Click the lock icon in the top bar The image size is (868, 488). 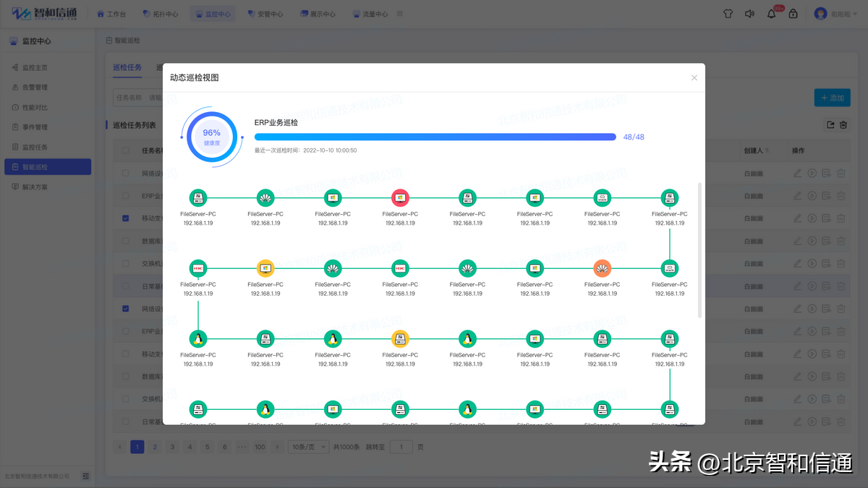tap(793, 13)
